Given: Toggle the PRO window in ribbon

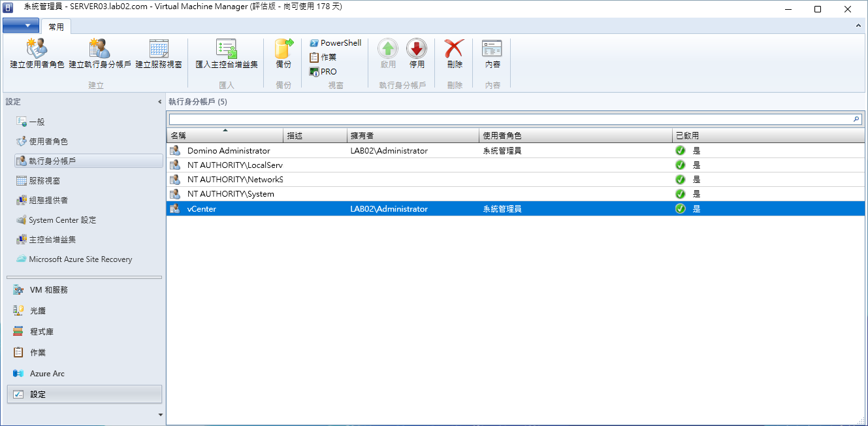Looking at the screenshot, I should click(x=323, y=72).
